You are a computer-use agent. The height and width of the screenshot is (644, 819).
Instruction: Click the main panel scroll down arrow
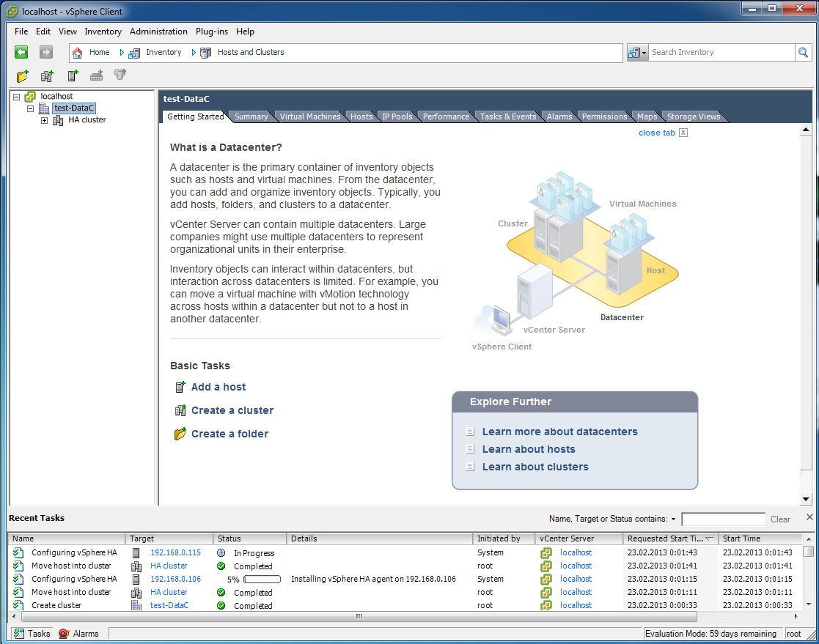[x=805, y=499]
